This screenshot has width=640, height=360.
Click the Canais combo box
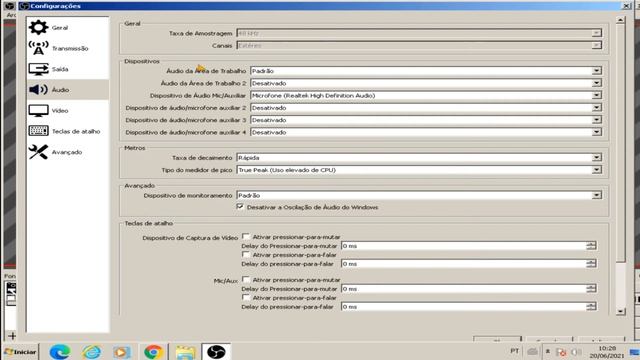pyautogui.click(x=419, y=45)
